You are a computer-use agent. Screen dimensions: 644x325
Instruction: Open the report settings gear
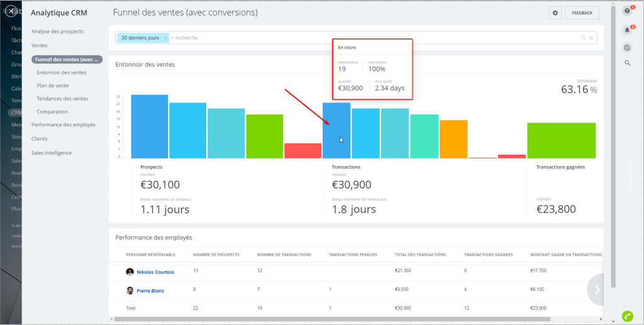point(555,13)
